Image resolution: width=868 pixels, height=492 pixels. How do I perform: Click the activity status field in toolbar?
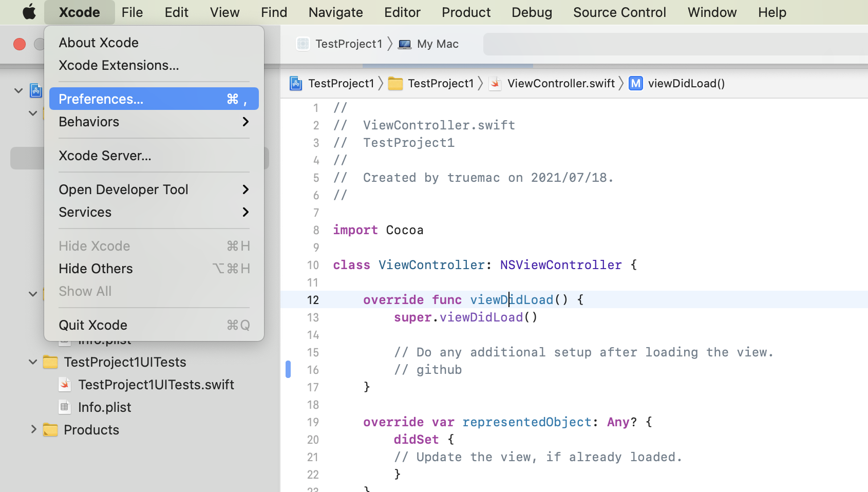coord(675,44)
